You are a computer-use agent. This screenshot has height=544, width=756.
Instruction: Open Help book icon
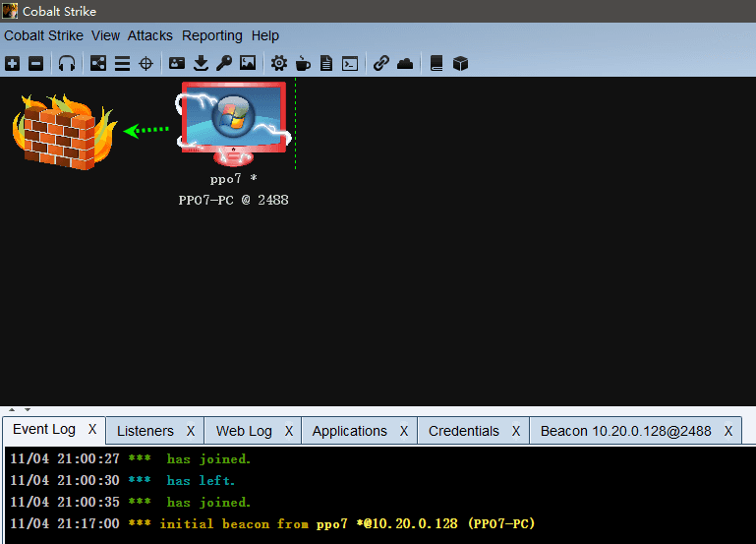[436, 63]
